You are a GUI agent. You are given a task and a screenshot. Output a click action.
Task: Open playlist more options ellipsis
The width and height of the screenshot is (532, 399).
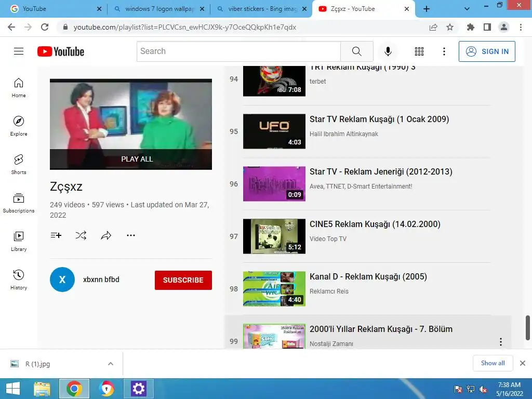point(130,235)
